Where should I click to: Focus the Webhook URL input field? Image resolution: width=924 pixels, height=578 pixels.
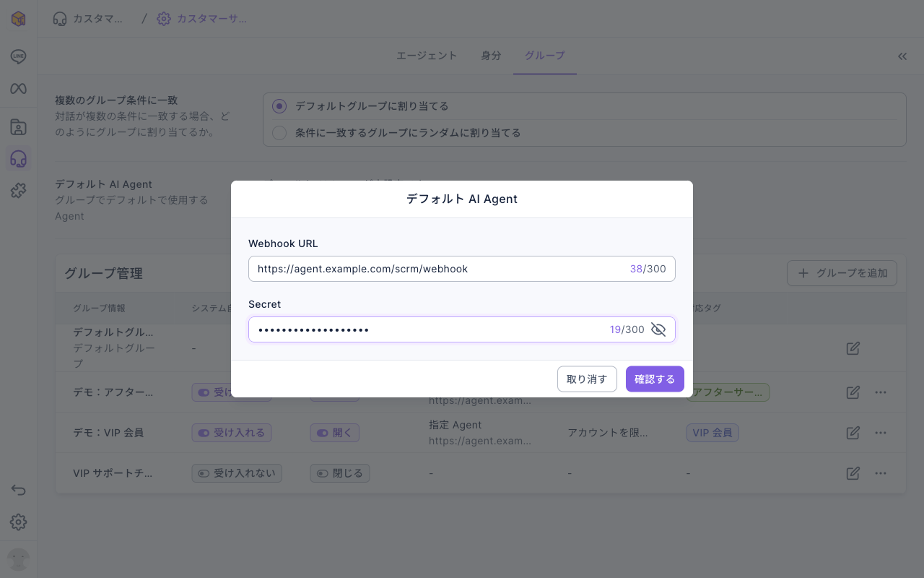click(x=462, y=269)
